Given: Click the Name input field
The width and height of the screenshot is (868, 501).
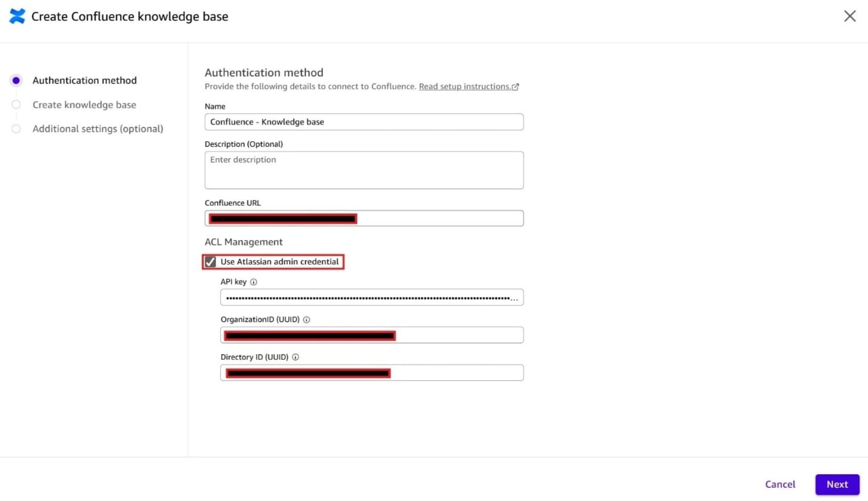Looking at the screenshot, I should coord(364,122).
